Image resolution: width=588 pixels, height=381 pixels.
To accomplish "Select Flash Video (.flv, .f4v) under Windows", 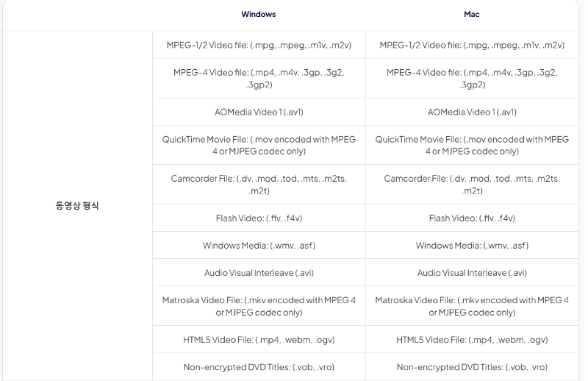I will pos(259,218).
